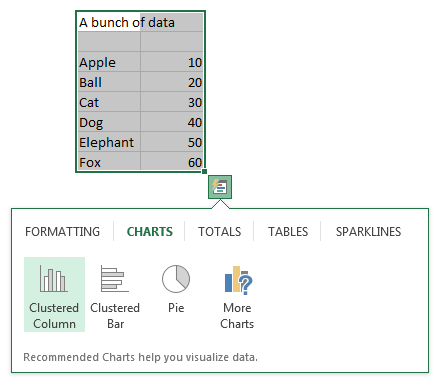The image size is (439, 387).
Task: Click the empty cell above the 10 value
Action: [x=172, y=42]
